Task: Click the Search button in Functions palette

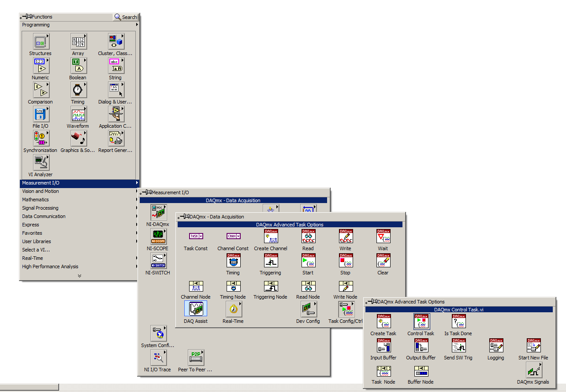Action: coord(126,17)
